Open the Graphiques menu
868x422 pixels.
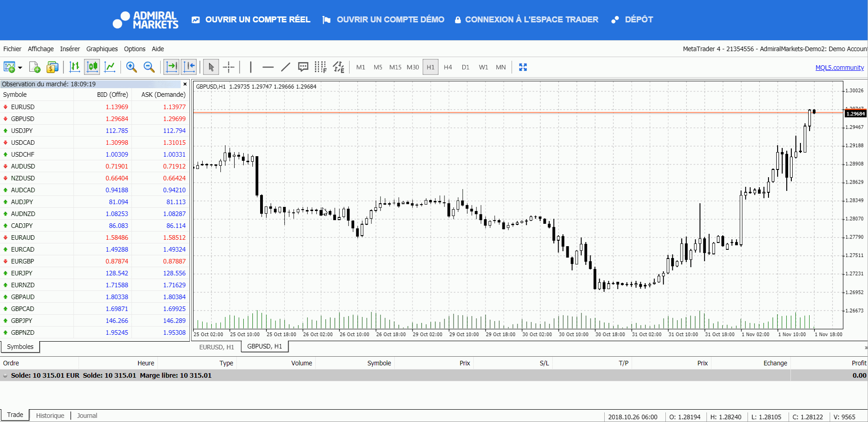pos(102,49)
